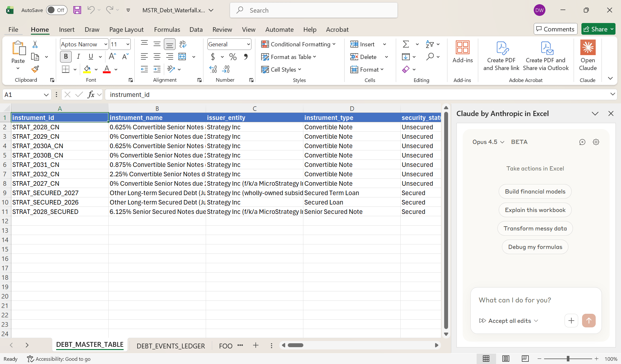Viewport: 621px width, 364px height.
Task: Click the Percent Style icon
Action: click(233, 57)
